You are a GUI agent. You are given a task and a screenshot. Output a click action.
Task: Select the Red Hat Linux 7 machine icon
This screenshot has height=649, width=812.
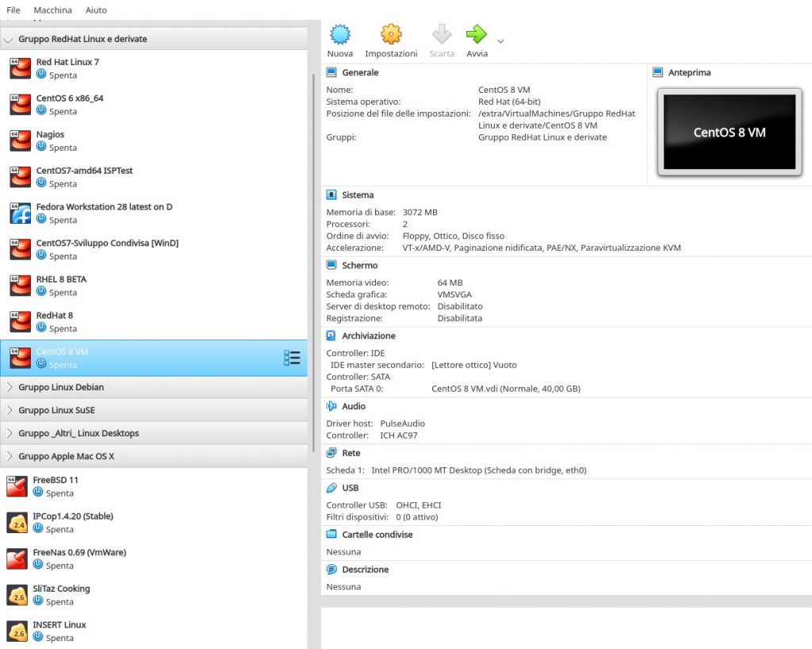click(x=20, y=68)
